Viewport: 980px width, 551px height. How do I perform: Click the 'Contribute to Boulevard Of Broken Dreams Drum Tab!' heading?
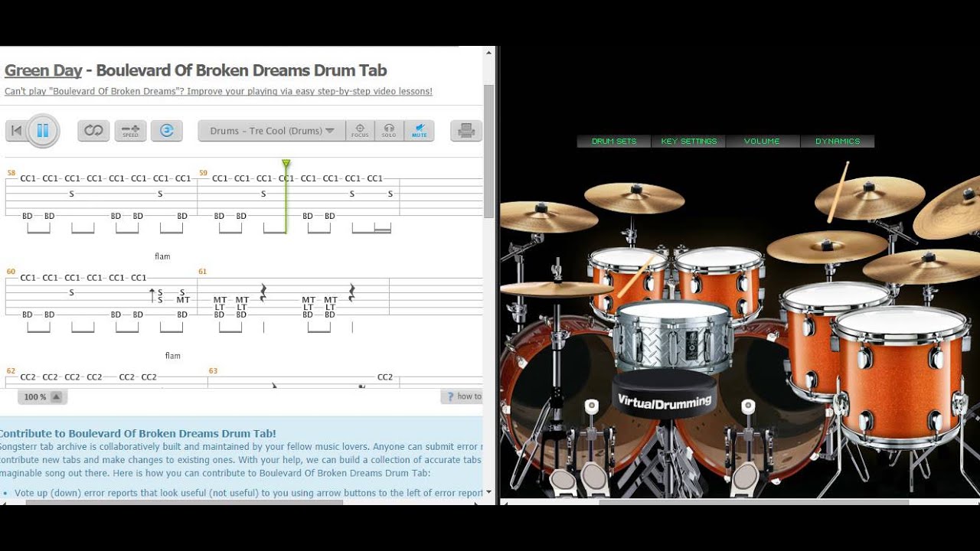pyautogui.click(x=138, y=433)
